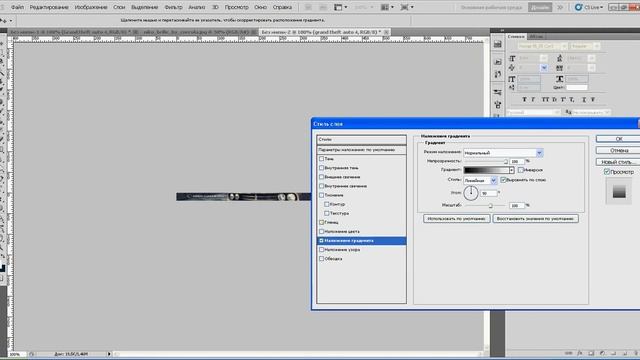
Task: Apply Superscript text style
Action: (x=563, y=99)
